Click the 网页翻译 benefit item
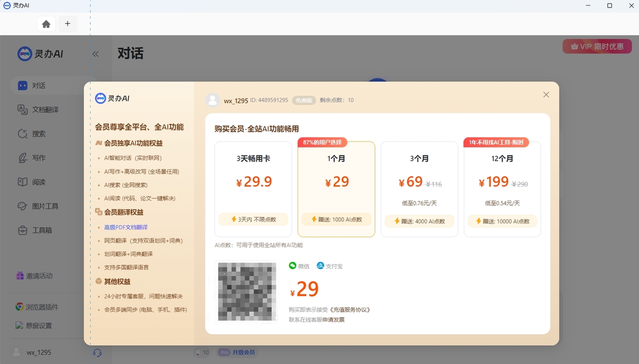 [x=143, y=241]
